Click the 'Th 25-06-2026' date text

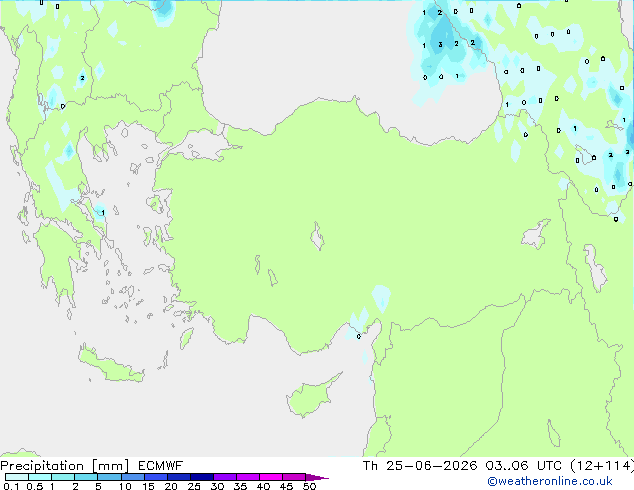(420, 466)
